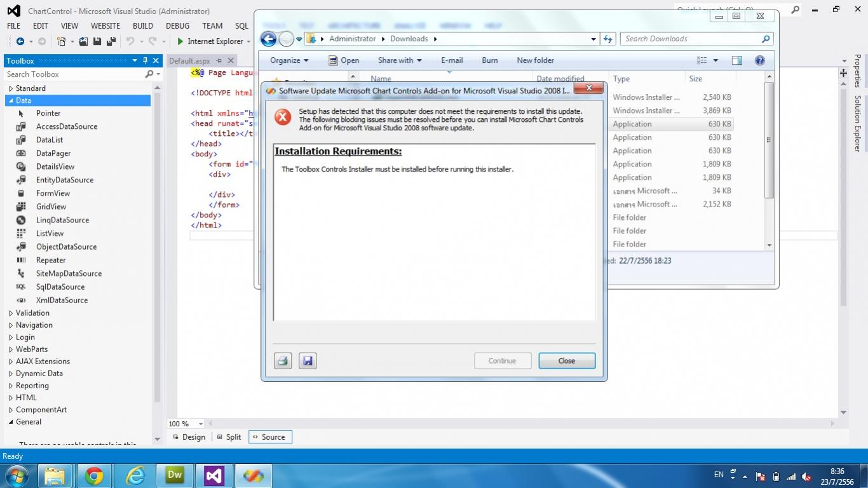Click E-mail in the Downloads window toolbar
Image resolution: width=868 pixels, height=488 pixels.
pyautogui.click(x=452, y=60)
